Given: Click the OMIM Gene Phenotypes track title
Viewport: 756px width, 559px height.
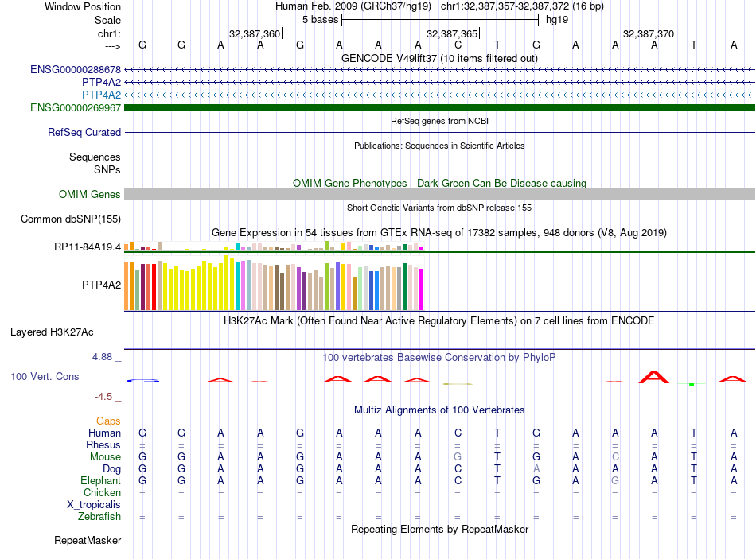Looking at the screenshot, I should 439,183.
